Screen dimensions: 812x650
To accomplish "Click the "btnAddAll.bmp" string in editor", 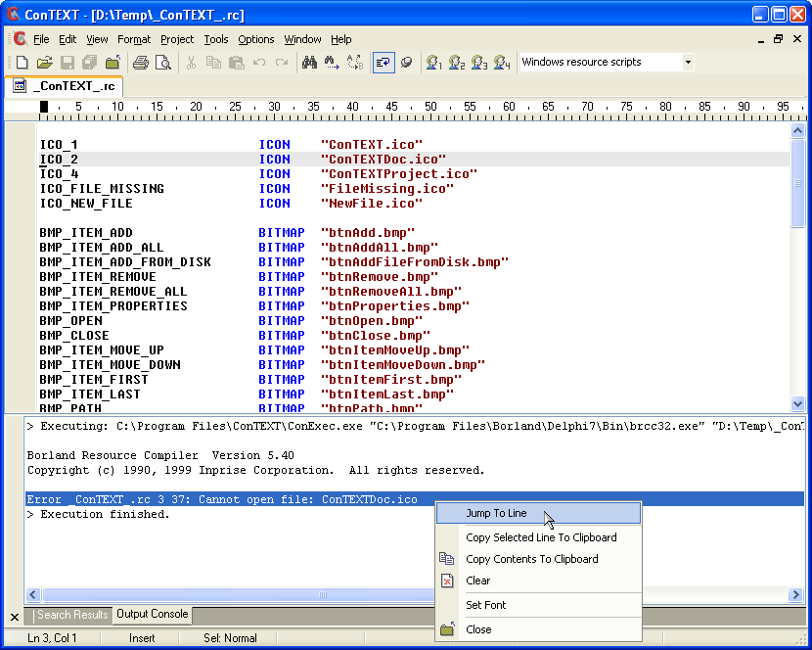I will click(379, 248).
